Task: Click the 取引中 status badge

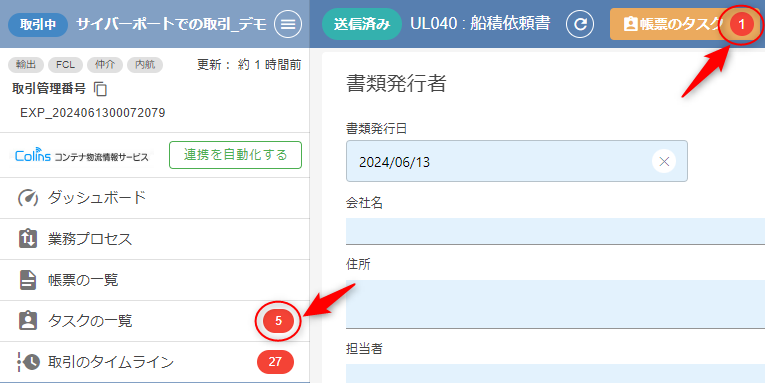Action: pyautogui.click(x=38, y=24)
